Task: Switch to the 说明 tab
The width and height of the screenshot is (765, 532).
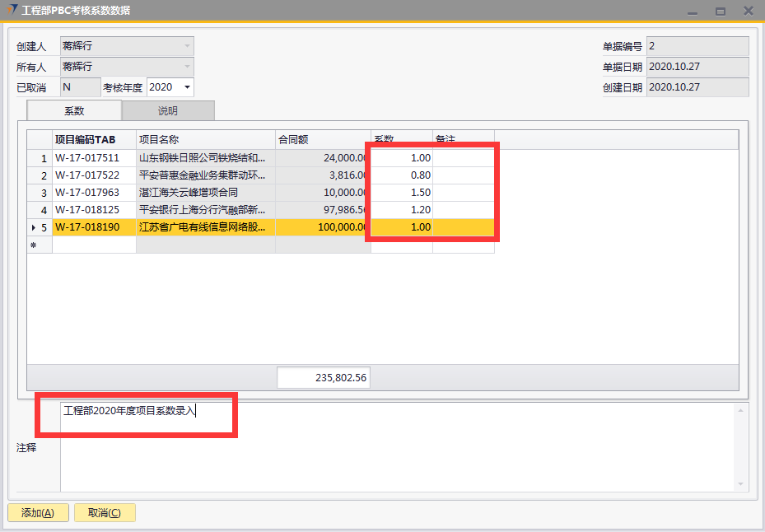Action: click(x=168, y=111)
